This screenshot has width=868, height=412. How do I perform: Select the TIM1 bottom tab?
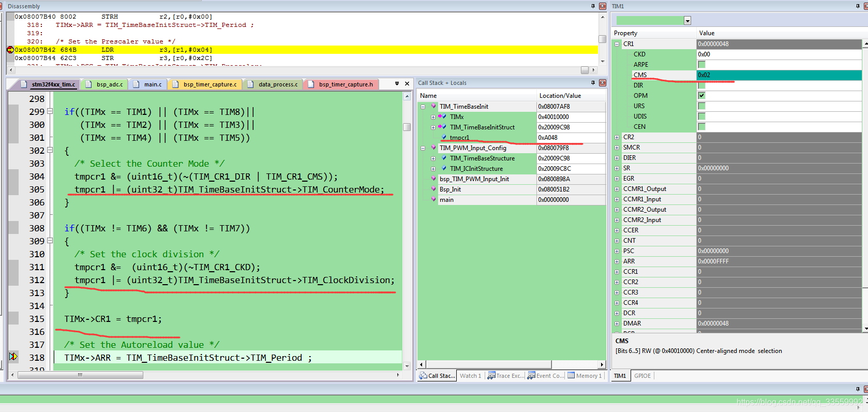click(x=620, y=376)
